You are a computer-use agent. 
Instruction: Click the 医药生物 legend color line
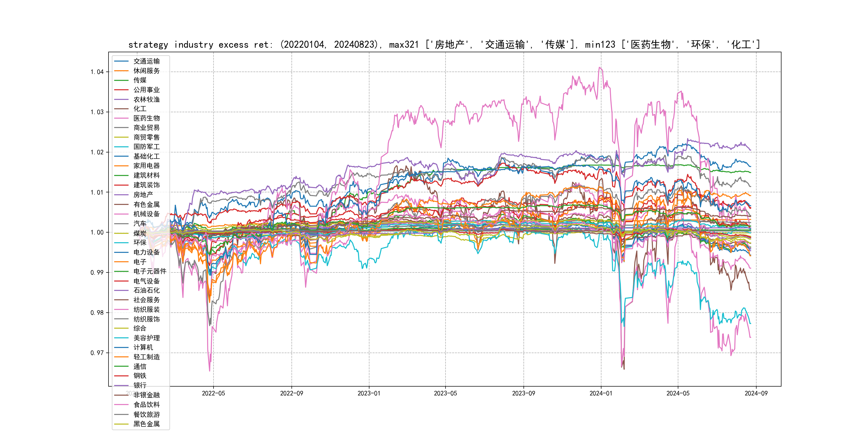[121, 118]
